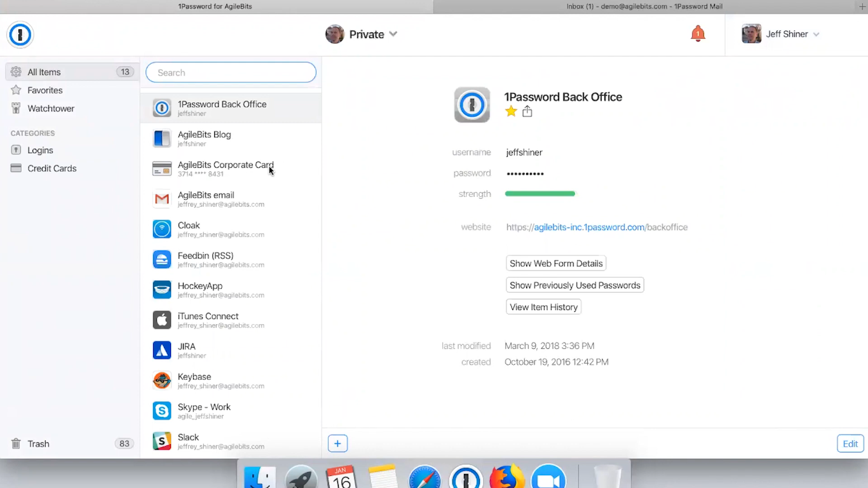868x488 pixels.
Task: Click into the Search field
Action: pyautogui.click(x=231, y=72)
